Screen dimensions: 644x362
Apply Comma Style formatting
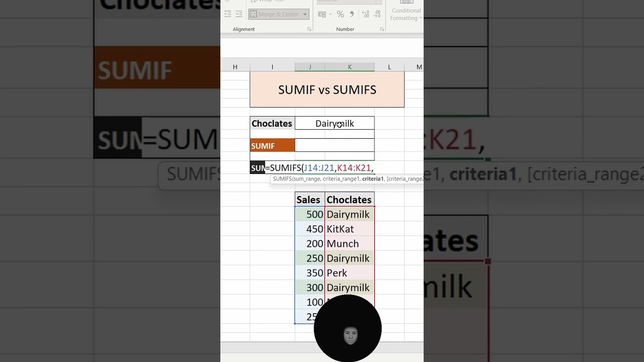point(352,14)
